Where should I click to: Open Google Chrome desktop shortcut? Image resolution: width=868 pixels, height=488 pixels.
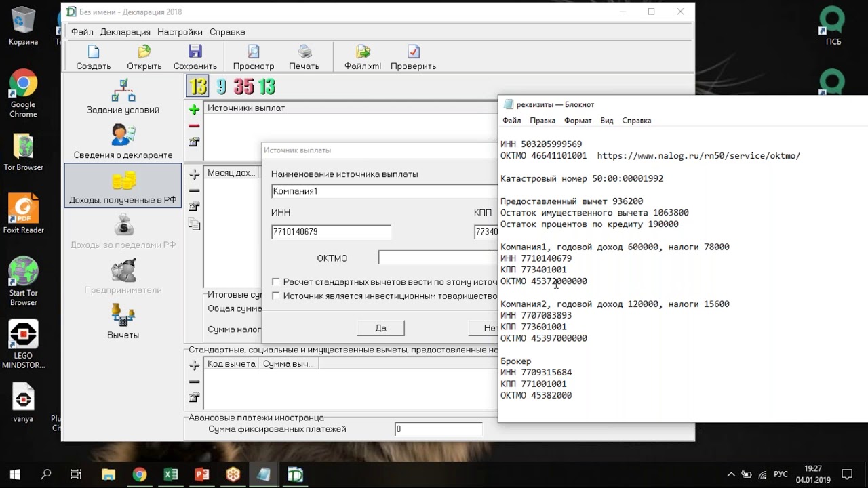tap(23, 94)
